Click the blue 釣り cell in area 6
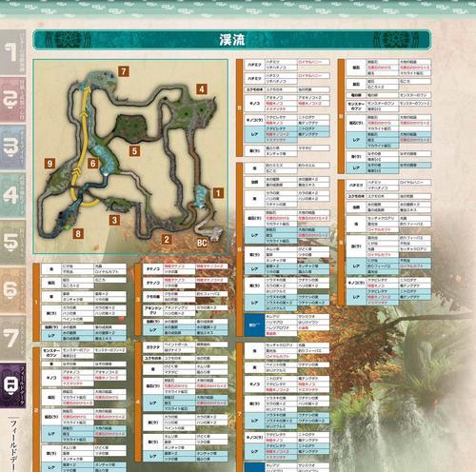 pyautogui.click(x=254, y=325)
